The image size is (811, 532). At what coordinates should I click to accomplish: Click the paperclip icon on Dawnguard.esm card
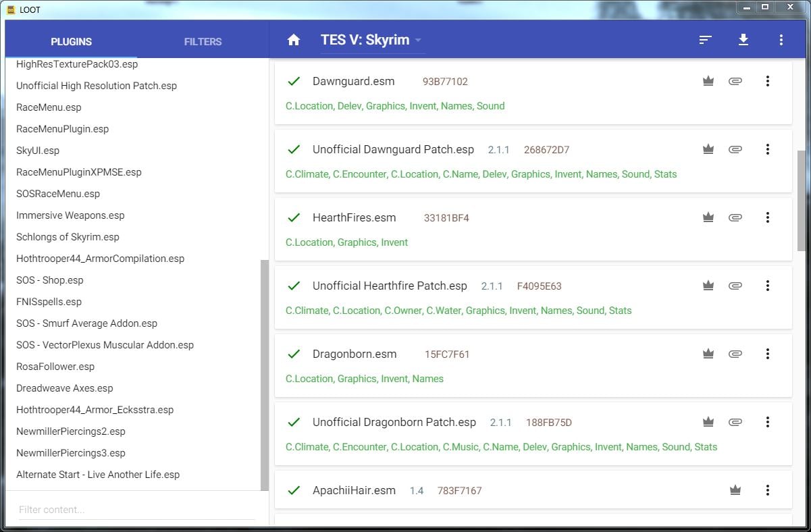click(735, 81)
